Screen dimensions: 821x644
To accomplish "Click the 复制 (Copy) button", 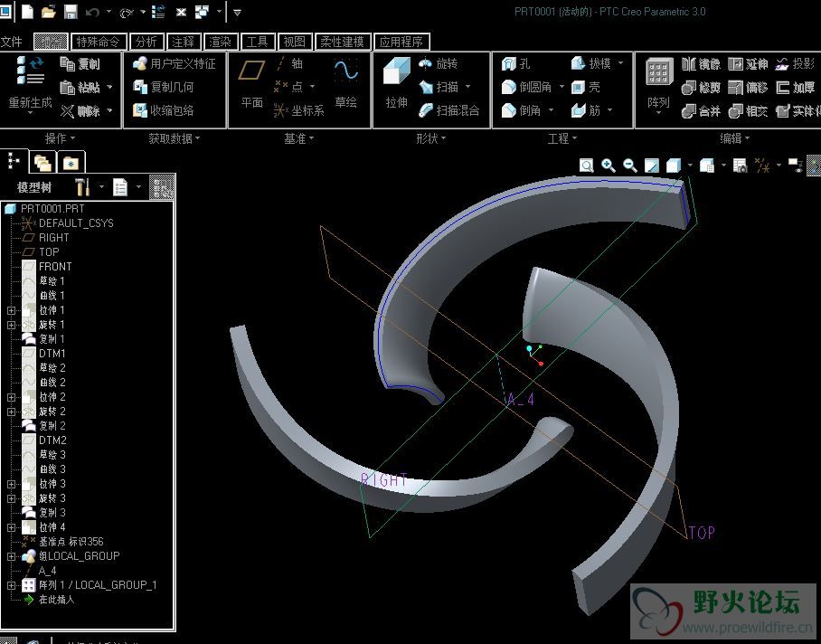I will point(80,64).
